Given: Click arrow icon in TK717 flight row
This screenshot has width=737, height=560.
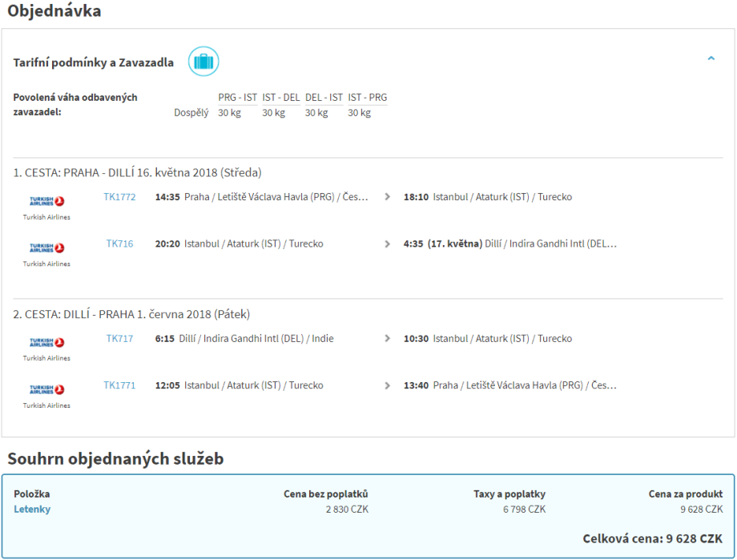Looking at the screenshot, I should point(388,339).
